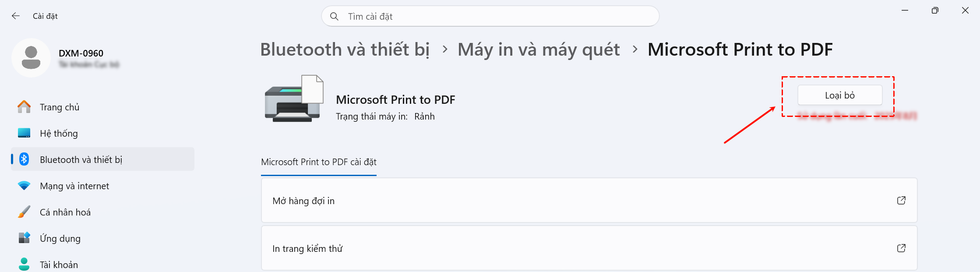Click the user profile avatar
The width and height of the screenshot is (980, 272).
coord(31,58)
